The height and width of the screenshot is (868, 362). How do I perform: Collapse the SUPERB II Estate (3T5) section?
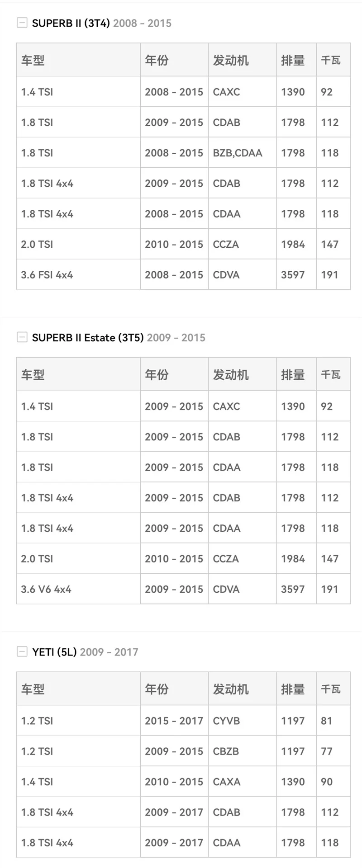22,337
